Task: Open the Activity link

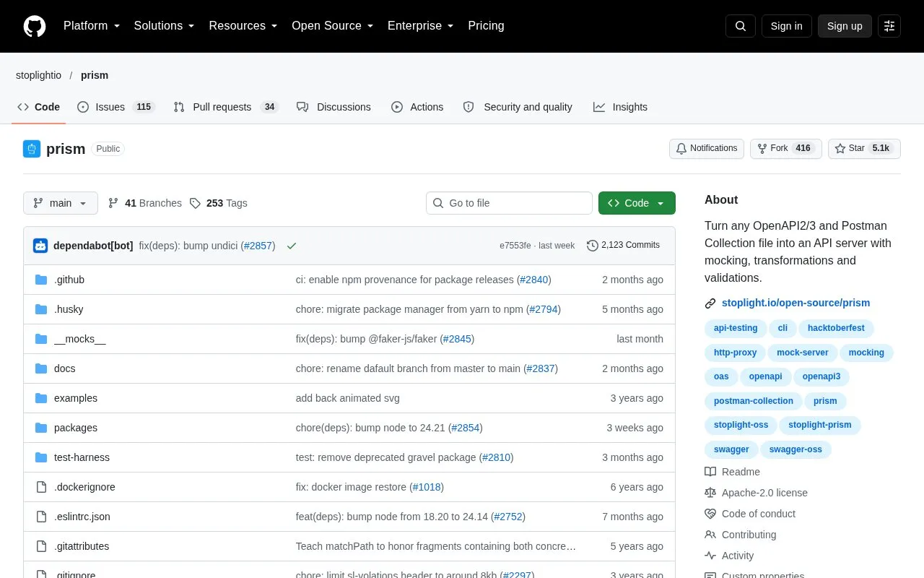Action: [x=729, y=556]
